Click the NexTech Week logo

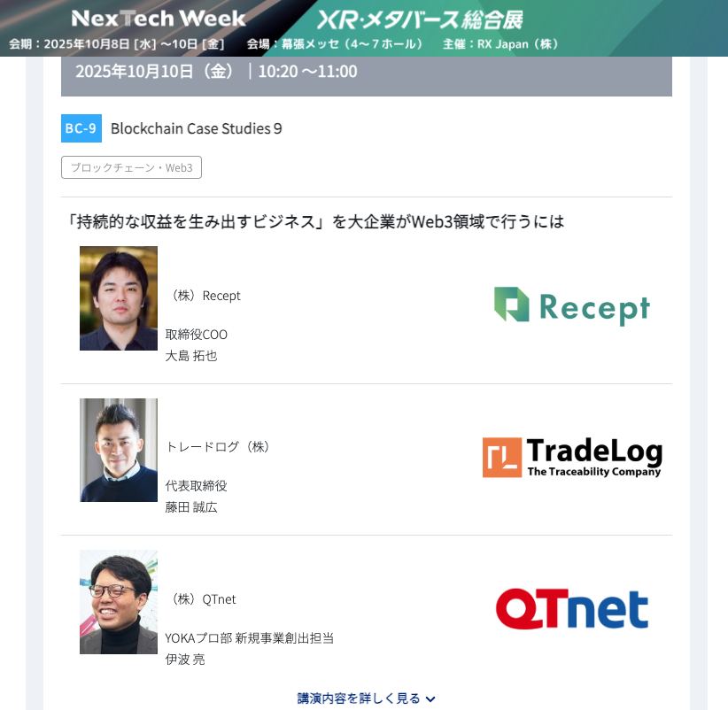click(x=159, y=19)
